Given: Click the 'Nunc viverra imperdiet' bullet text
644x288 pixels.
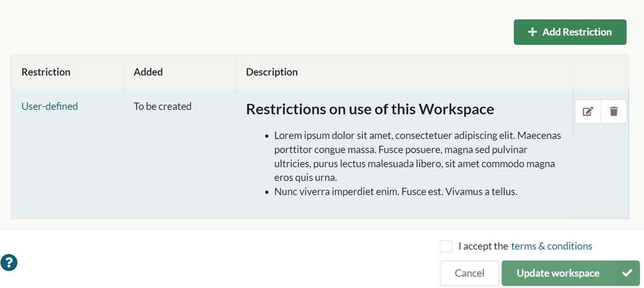Looking at the screenshot, I should (395, 191).
